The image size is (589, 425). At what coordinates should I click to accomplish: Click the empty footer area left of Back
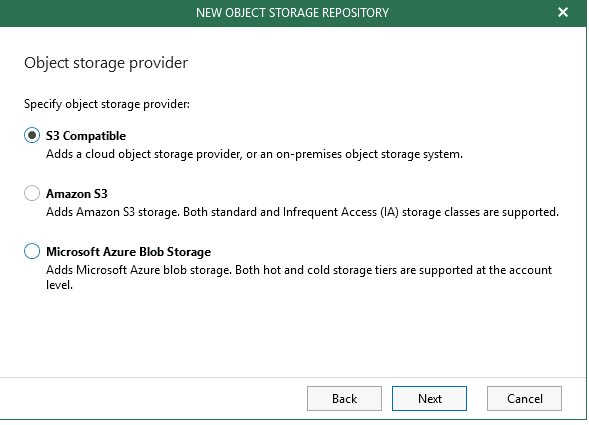pos(150,398)
